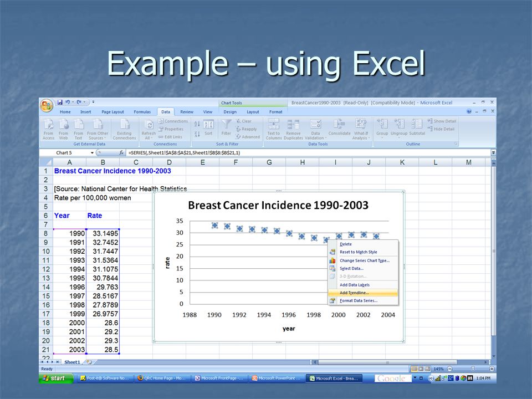Open Microsoft PowerPoint from the taskbar

pos(277,378)
